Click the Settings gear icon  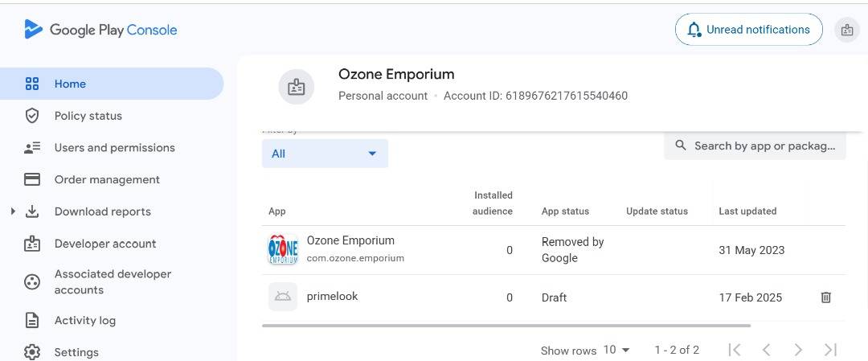32,352
